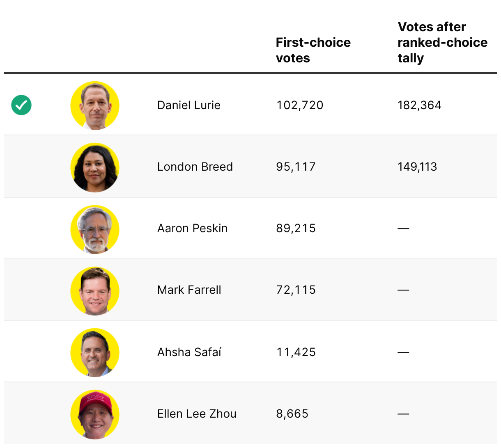501x448 pixels.
Task: Click the First-choice votes column header
Action: point(313,50)
